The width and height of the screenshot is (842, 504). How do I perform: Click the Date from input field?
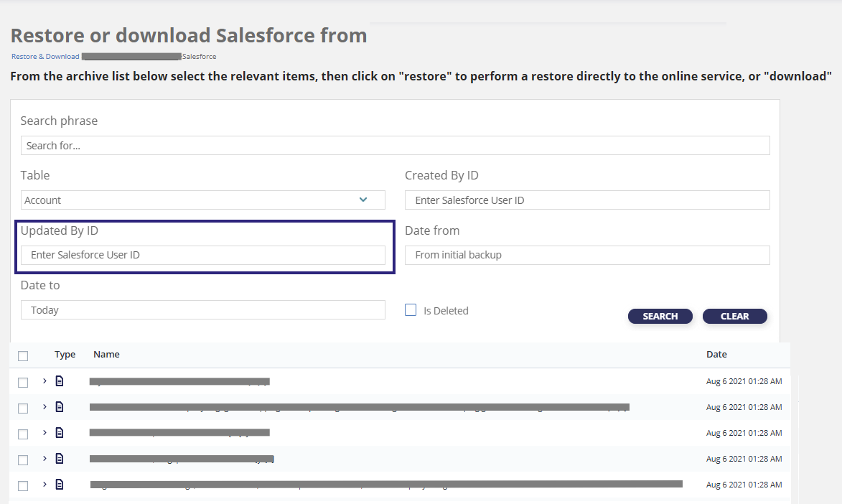[587, 255]
